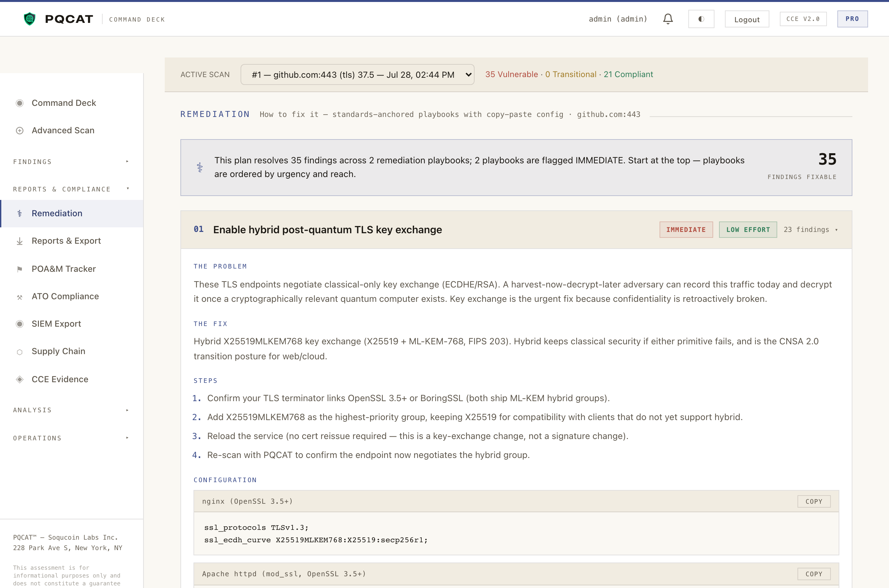Expand the Analysis sidebar section
The height and width of the screenshot is (588, 889).
point(71,410)
